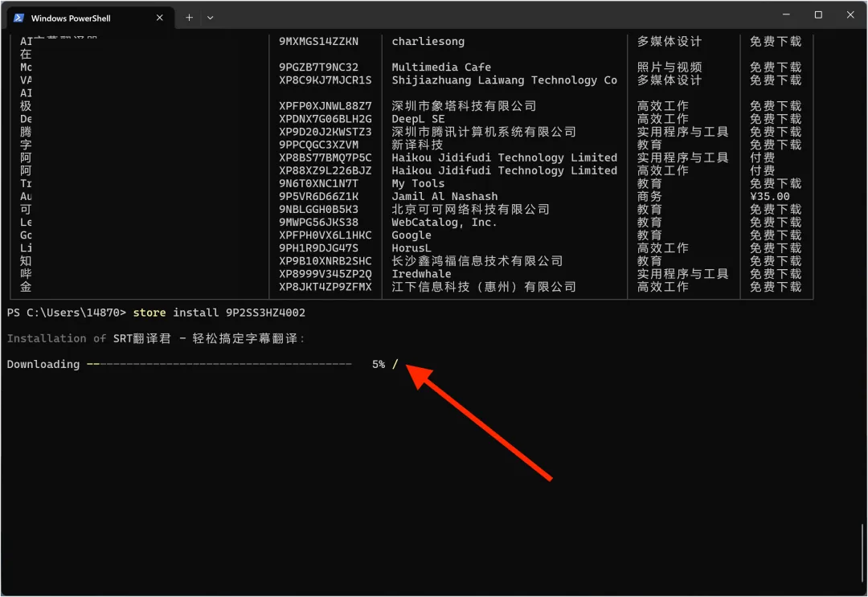Maximize the terminal window
The width and height of the screenshot is (868, 597).
[x=818, y=15]
